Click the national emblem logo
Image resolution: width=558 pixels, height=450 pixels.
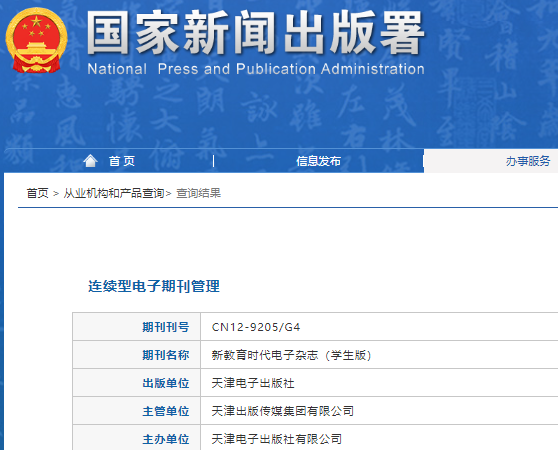[36, 40]
